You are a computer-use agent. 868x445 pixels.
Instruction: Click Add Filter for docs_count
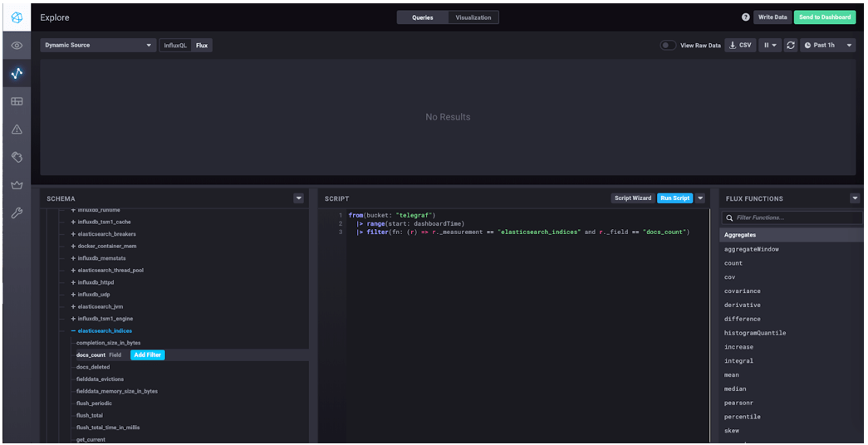147,355
